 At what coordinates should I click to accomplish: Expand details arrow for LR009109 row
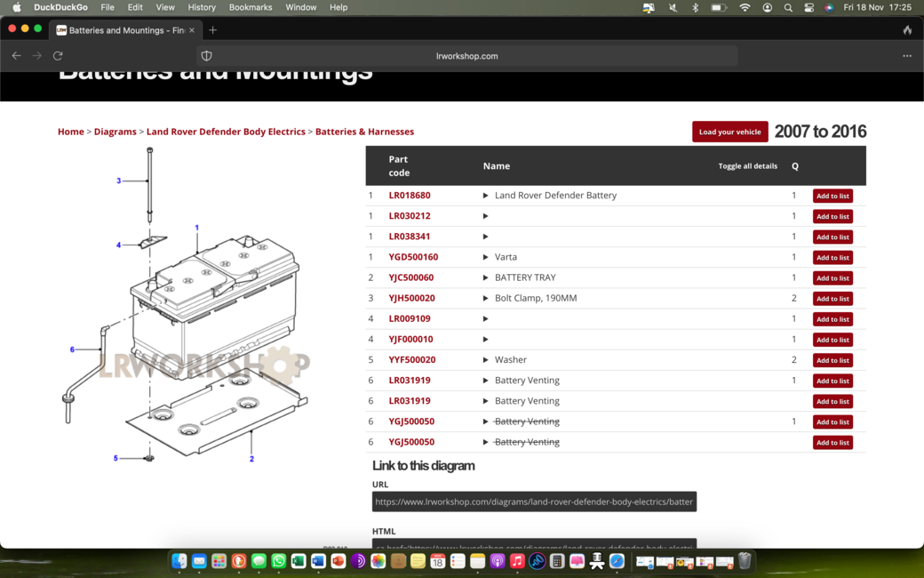click(486, 318)
